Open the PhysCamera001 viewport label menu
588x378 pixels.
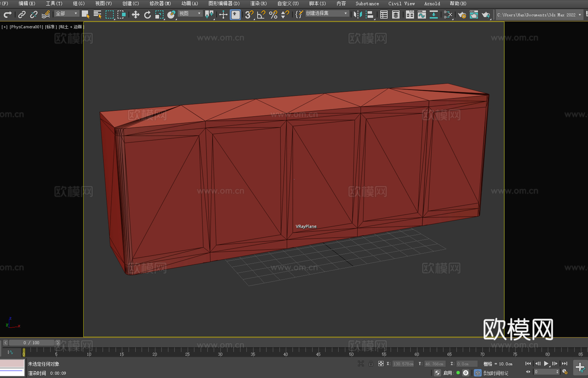(26, 27)
